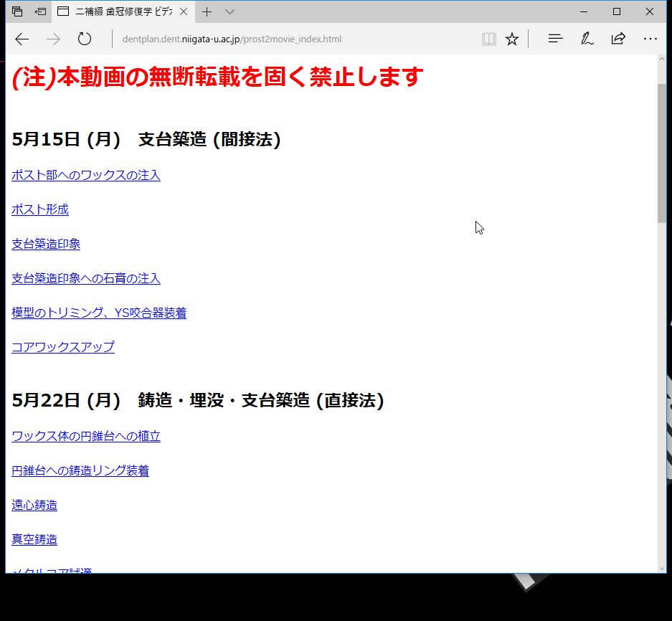Expand the tab previews chevron

[229, 11]
